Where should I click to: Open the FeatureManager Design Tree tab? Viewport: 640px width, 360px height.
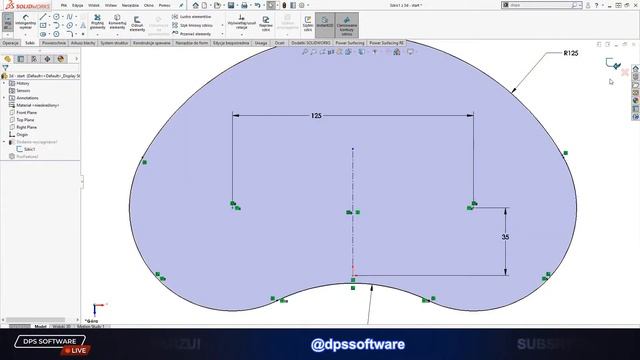[7, 59]
